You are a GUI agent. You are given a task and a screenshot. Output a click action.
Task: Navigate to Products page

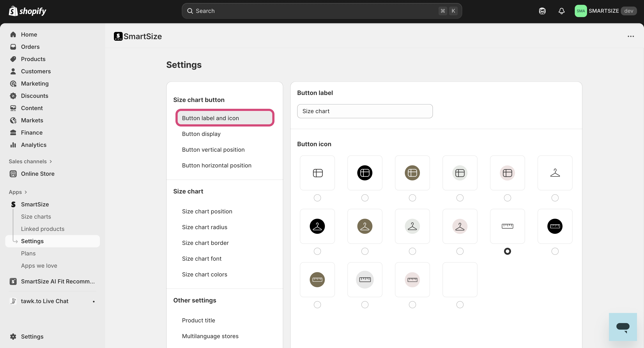(33, 59)
